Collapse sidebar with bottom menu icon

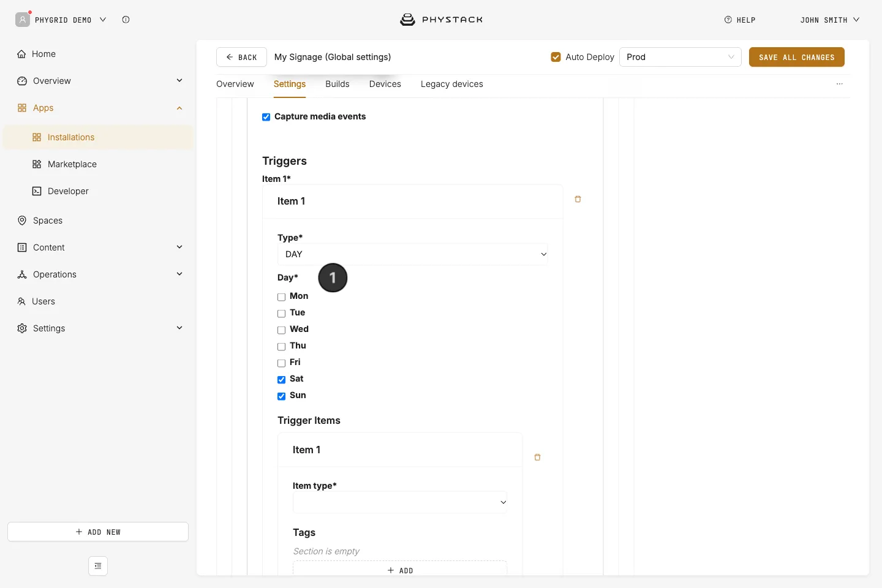98,566
